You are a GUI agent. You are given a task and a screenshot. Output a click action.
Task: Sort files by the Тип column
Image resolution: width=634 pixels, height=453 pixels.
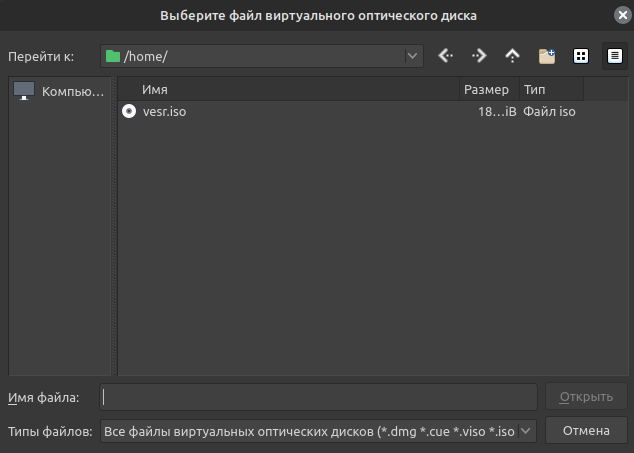(550, 90)
